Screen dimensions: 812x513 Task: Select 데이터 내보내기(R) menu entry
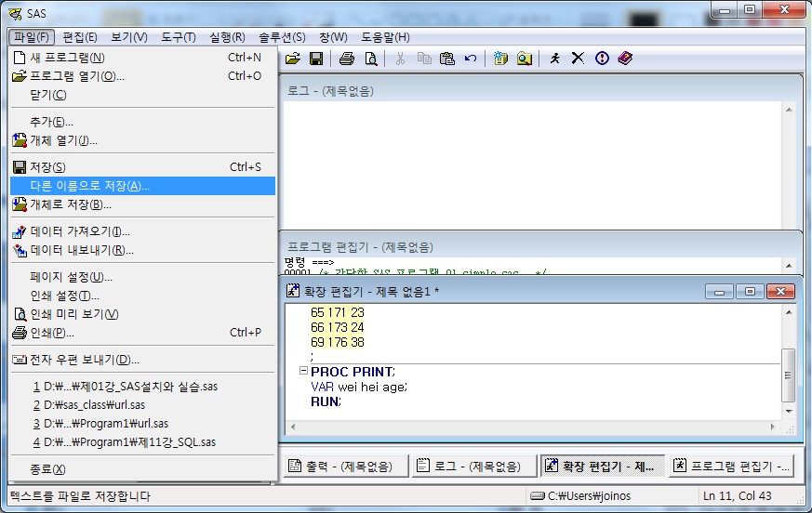point(142,250)
